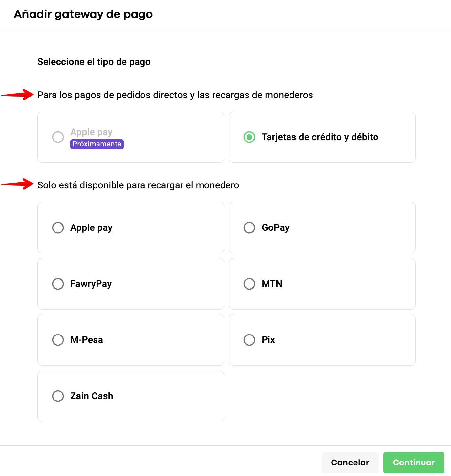This screenshot has width=451, height=476.
Task: Click the Añadir gateway de pago title
Action: (x=83, y=14)
